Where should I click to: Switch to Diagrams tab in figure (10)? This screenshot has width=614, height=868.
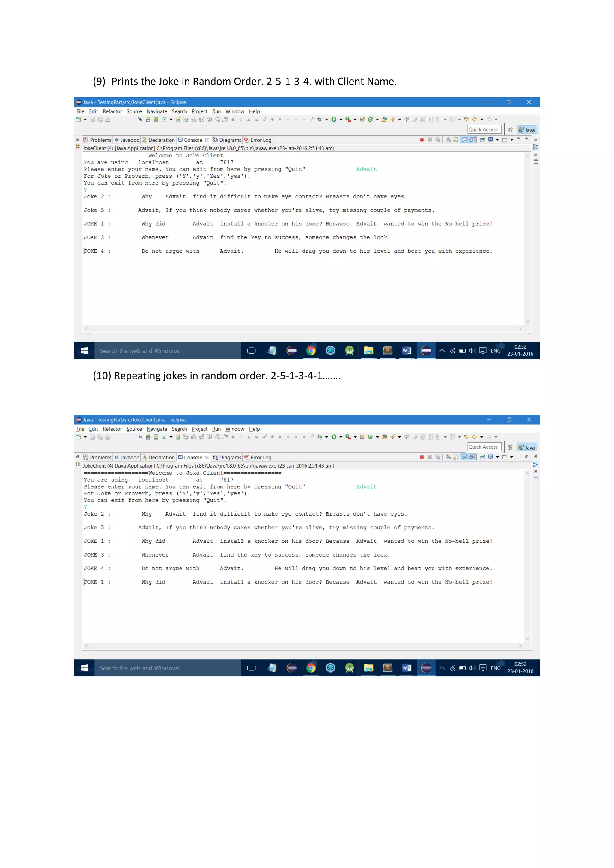(x=227, y=458)
